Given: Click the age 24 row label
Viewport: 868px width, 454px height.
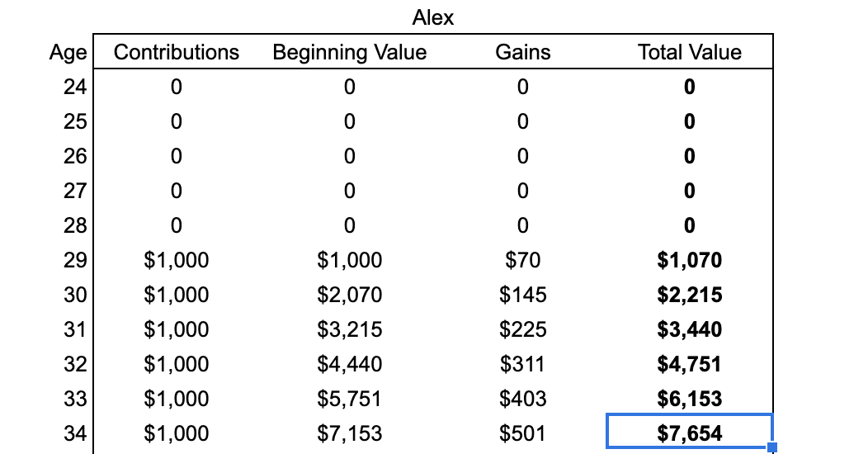Looking at the screenshot, I should 75,87.
